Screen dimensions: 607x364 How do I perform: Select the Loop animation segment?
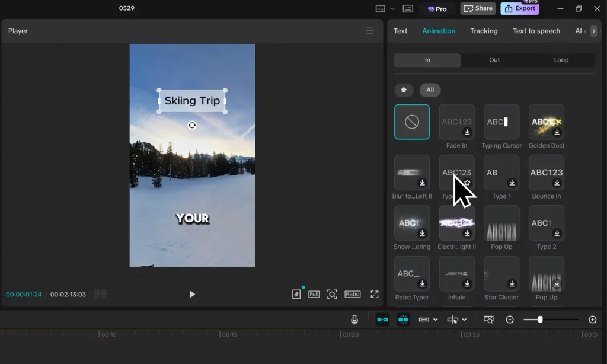click(561, 60)
